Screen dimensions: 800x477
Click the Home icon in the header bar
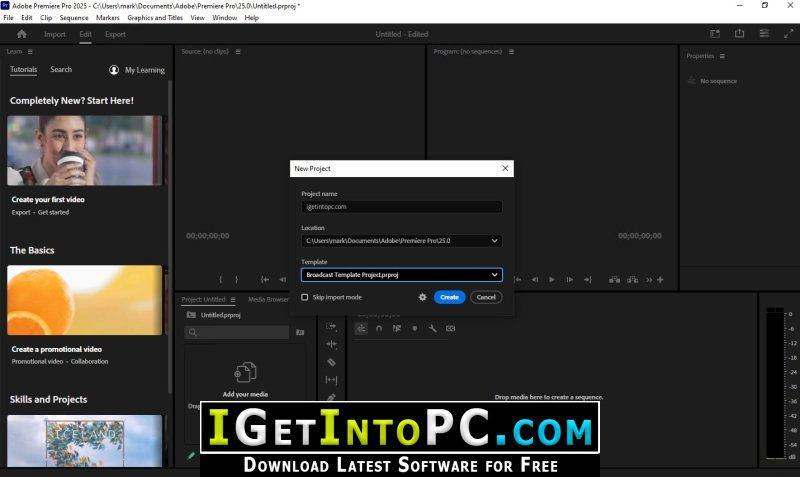click(22, 34)
